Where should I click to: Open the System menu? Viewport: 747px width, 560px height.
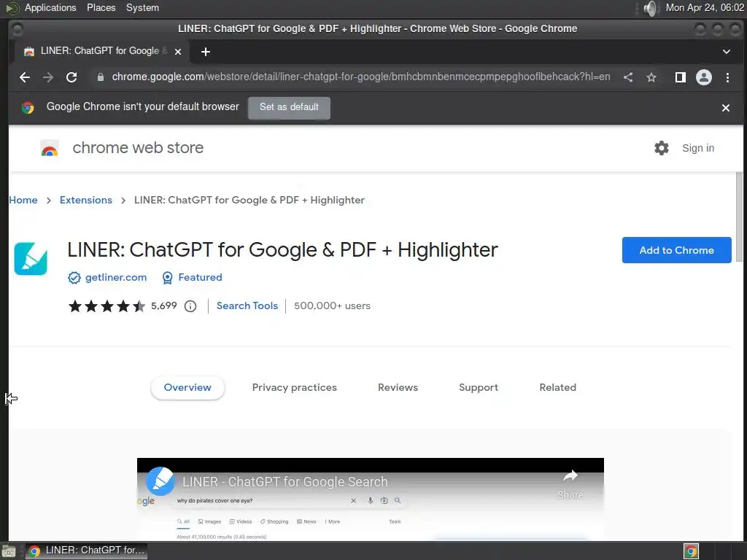click(142, 7)
